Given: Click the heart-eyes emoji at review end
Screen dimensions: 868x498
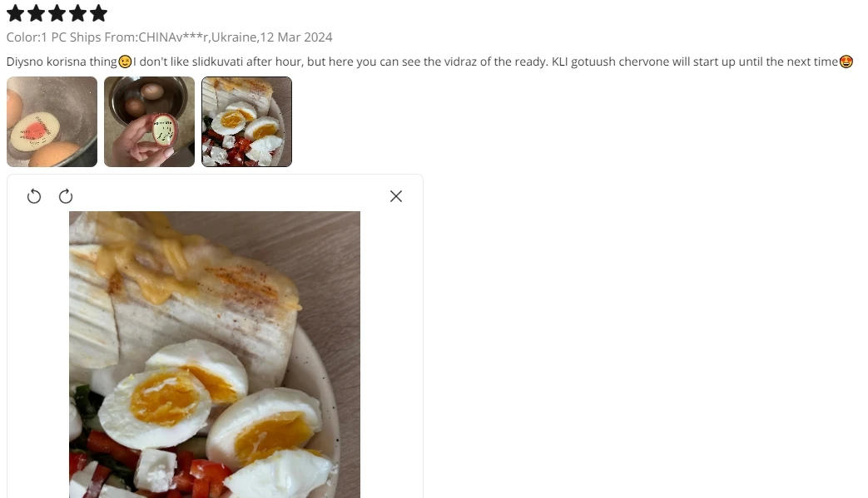Looking at the screenshot, I should pos(846,62).
